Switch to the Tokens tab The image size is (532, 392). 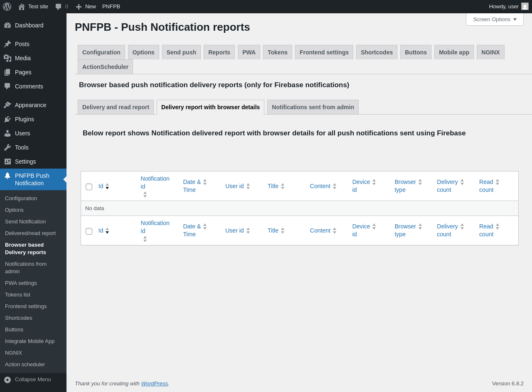click(x=277, y=52)
